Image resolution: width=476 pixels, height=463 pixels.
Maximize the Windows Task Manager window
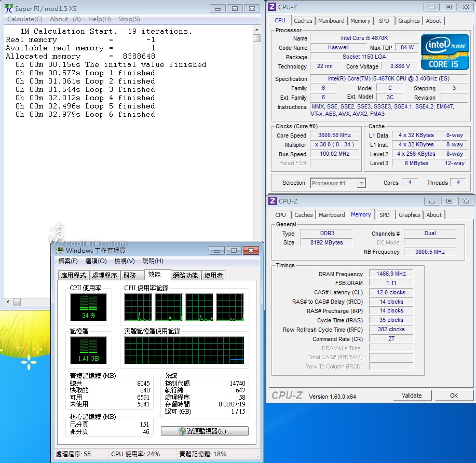[234, 251]
